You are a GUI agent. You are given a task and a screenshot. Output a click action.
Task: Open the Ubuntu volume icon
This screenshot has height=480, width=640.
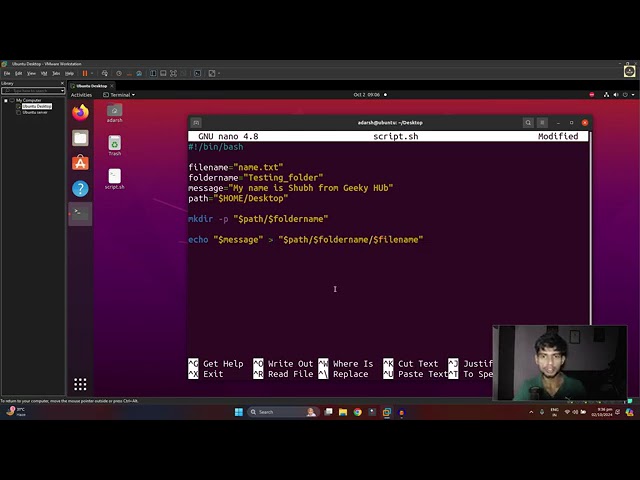pyautogui.click(x=616, y=95)
